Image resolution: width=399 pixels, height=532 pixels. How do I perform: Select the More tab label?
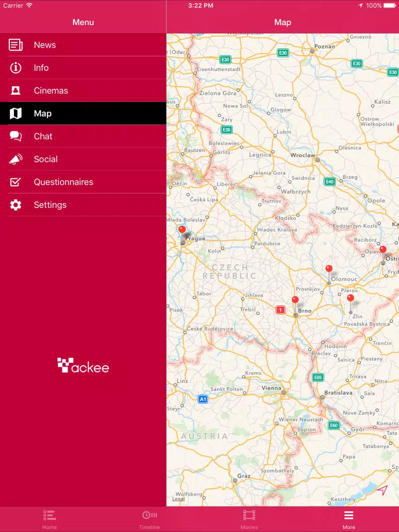click(x=349, y=527)
